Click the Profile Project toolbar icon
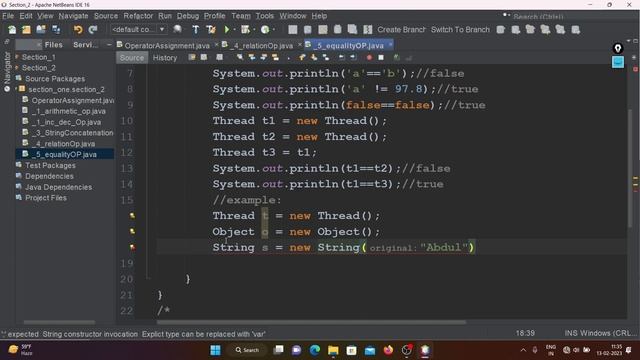Viewport: 640px width, 360px height. pyautogui.click(x=265, y=30)
